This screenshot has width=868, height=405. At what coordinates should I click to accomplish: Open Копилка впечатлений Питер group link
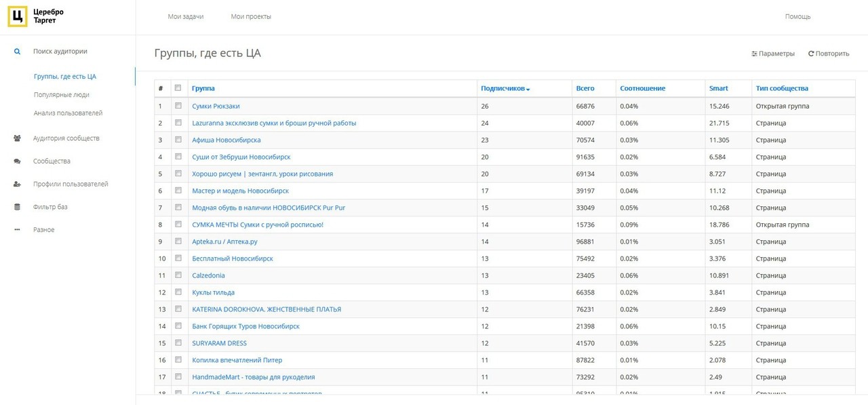237,361
